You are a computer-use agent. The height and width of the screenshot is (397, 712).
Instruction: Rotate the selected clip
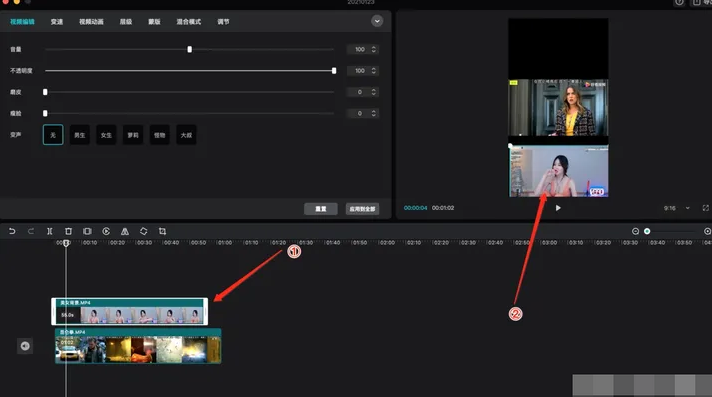143,231
